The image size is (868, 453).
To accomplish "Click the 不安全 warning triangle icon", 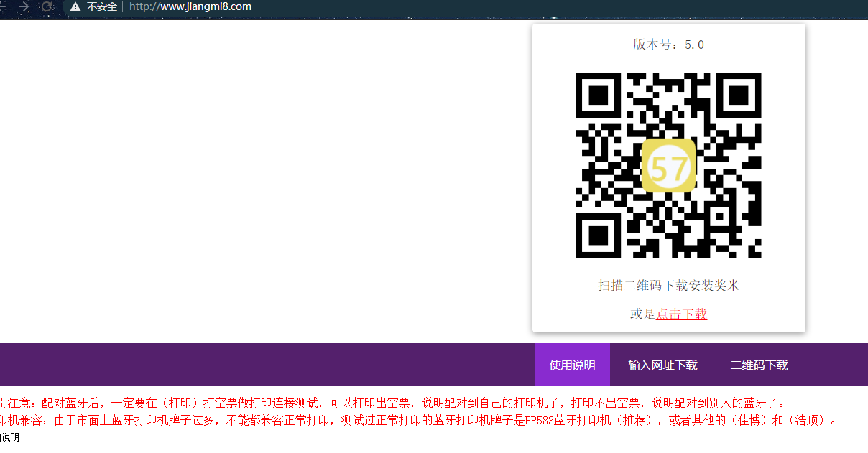I will 75,7.
